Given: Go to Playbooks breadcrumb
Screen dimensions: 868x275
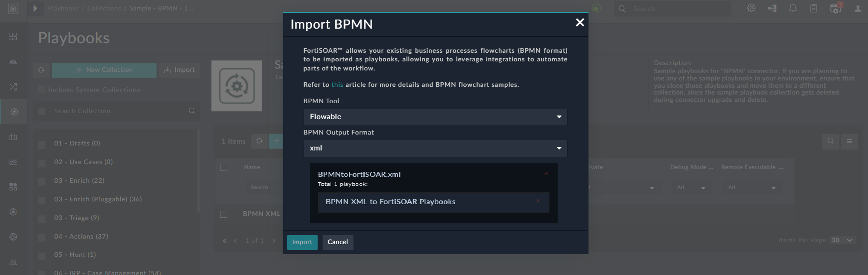Looking at the screenshot, I should click(63, 8).
